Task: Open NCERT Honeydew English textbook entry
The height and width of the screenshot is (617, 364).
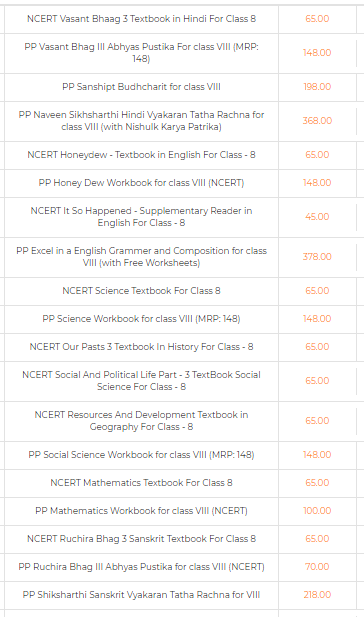Action: [x=141, y=155]
